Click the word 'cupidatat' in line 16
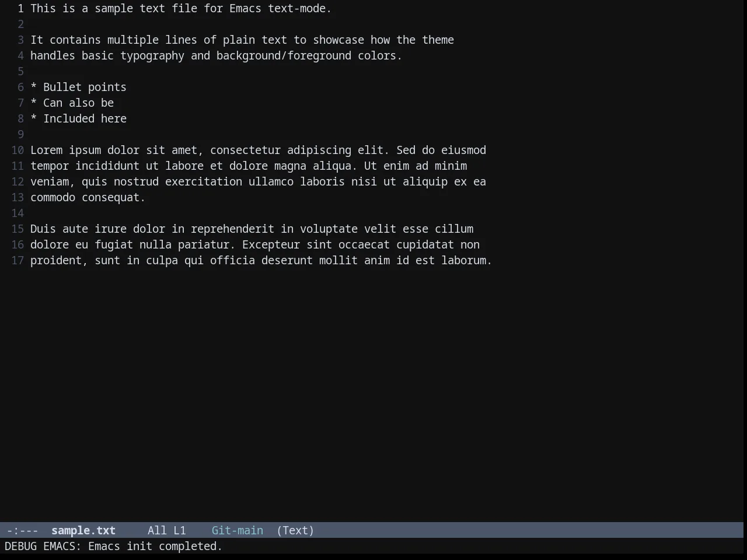Viewport: 747px width, 560px height. pos(425,244)
